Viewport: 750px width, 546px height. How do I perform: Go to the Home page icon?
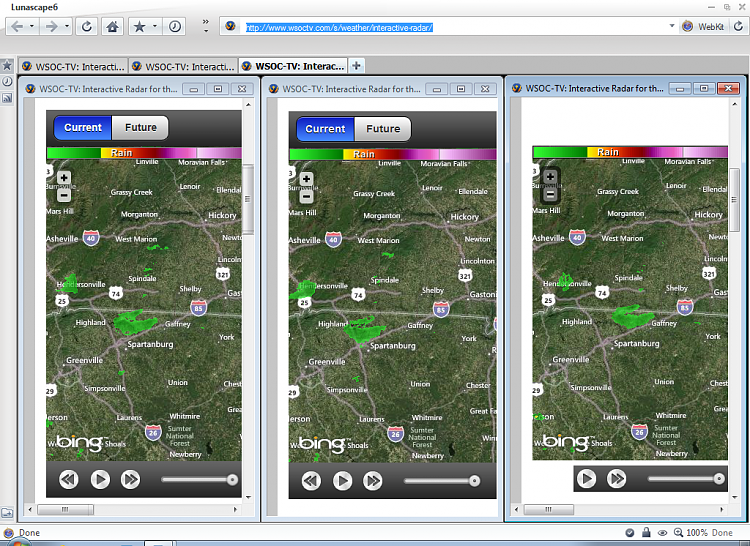tap(112, 26)
